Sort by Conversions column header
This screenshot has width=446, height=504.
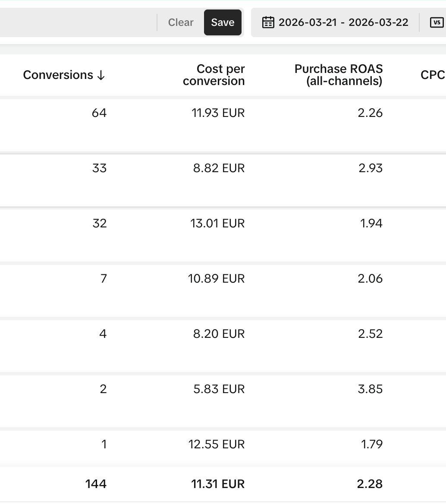(58, 75)
